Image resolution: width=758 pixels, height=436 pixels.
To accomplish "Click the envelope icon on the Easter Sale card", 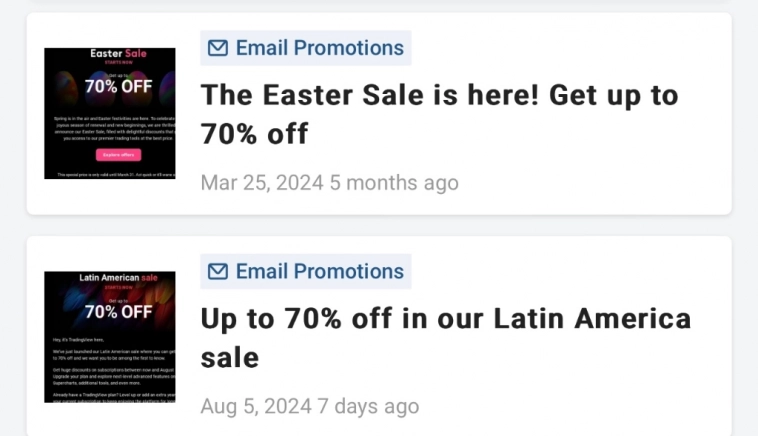I will point(218,48).
